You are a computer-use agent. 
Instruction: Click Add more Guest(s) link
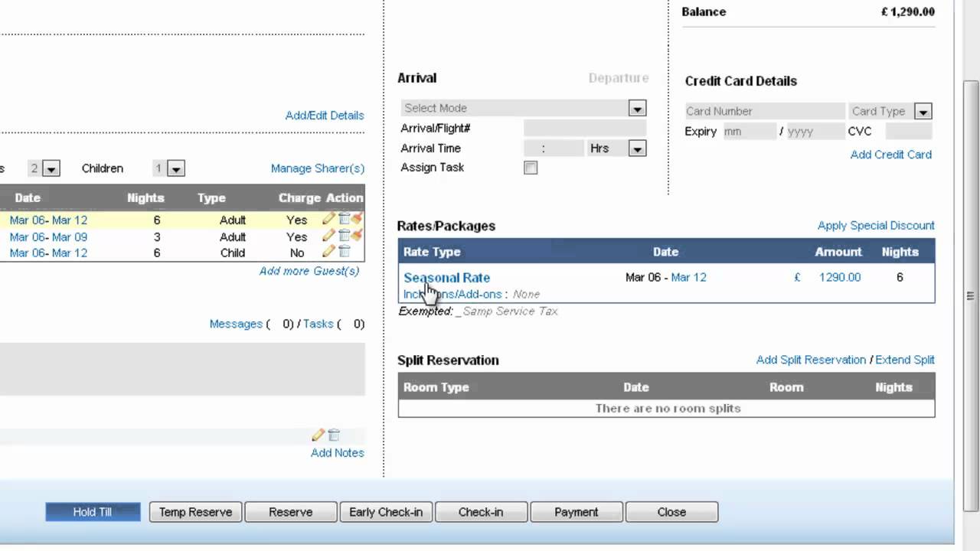click(309, 271)
